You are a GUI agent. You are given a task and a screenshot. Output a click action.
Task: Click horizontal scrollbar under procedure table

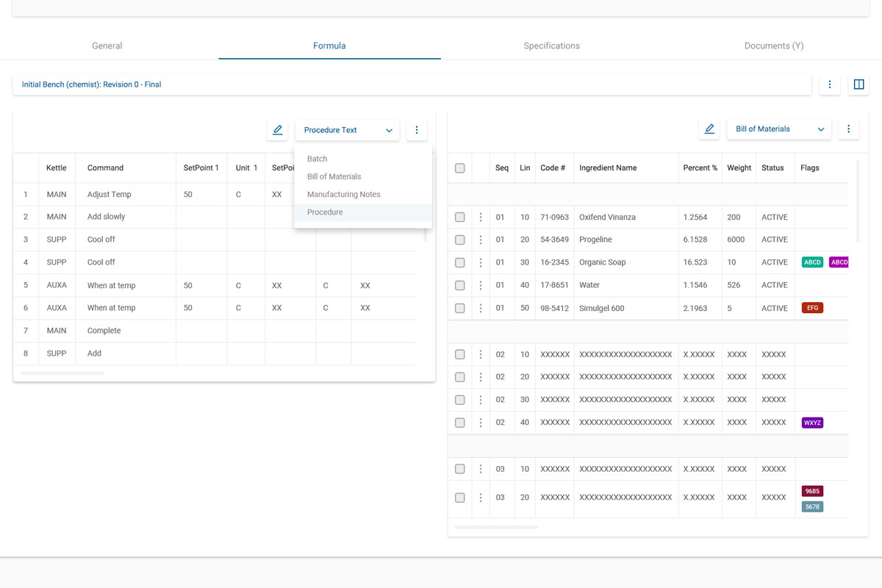[x=62, y=373]
